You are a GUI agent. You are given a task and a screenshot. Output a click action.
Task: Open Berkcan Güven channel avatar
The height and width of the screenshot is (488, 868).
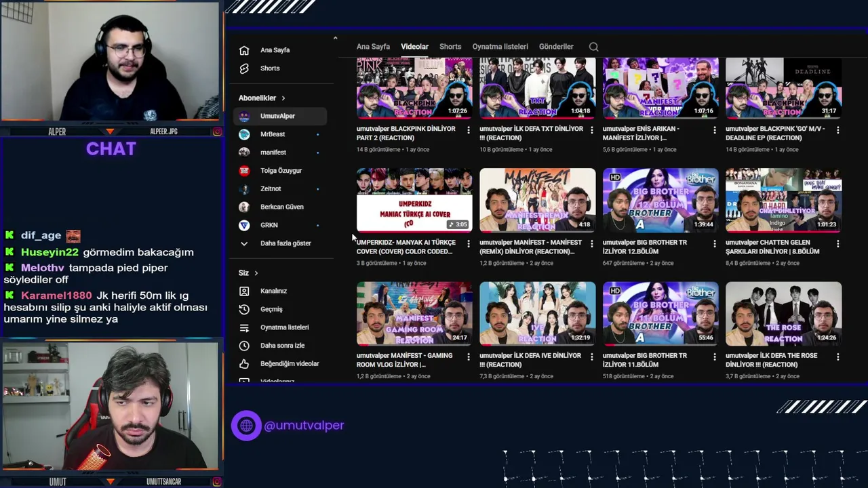244,207
